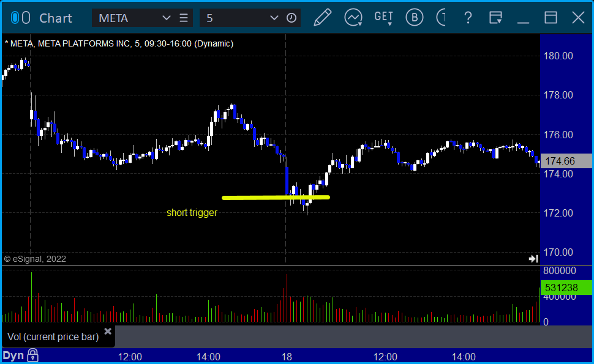Click the Dyn label in bottom bar
Viewport: 594px width, 364px height.
[x=13, y=355]
